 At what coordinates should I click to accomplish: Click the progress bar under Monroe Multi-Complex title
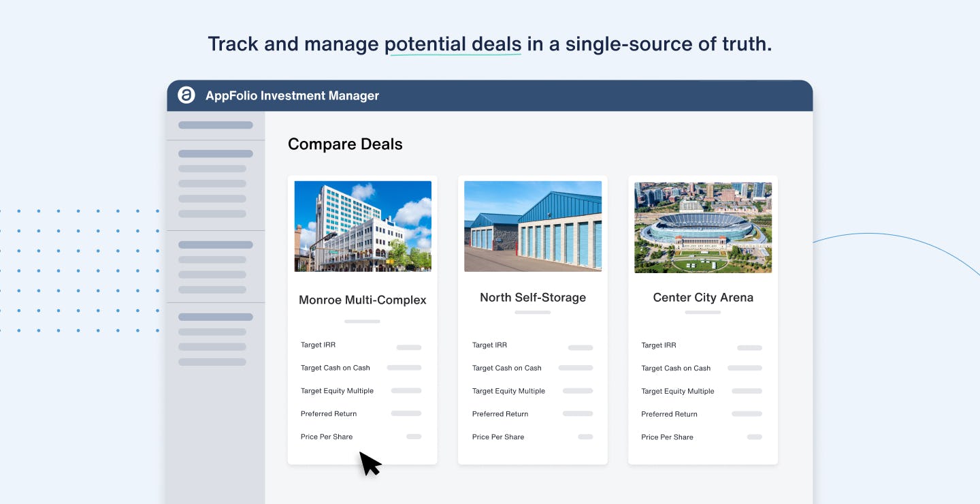tap(362, 321)
